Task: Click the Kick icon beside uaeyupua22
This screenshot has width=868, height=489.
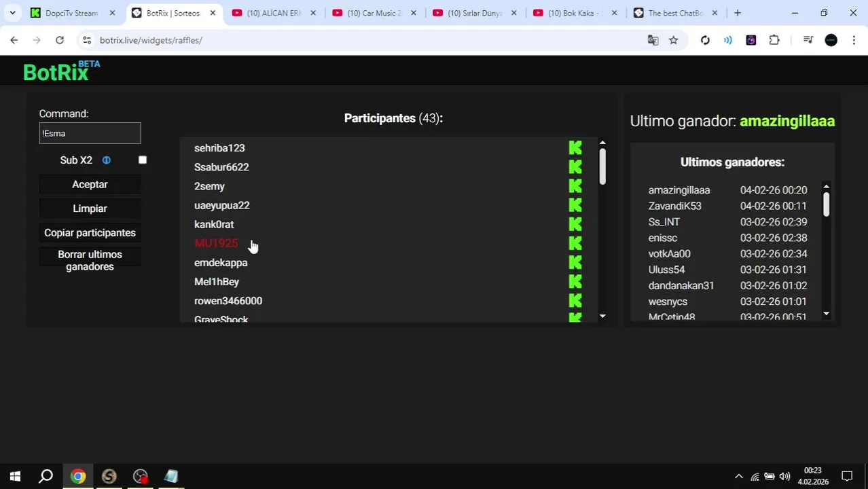Action: [x=575, y=204]
